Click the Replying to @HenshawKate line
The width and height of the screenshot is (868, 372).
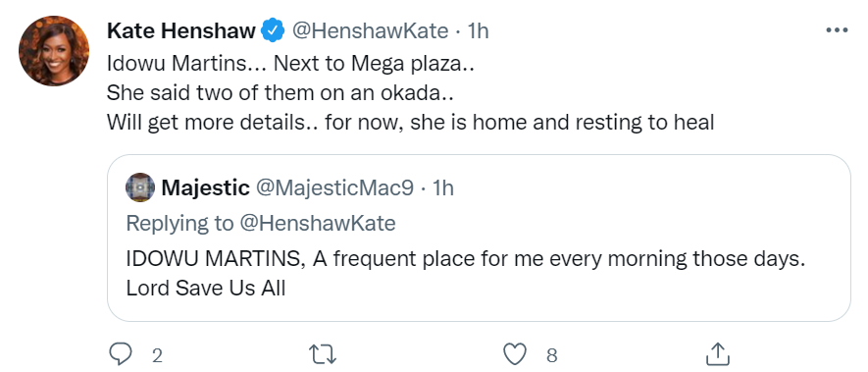pyautogui.click(x=261, y=224)
